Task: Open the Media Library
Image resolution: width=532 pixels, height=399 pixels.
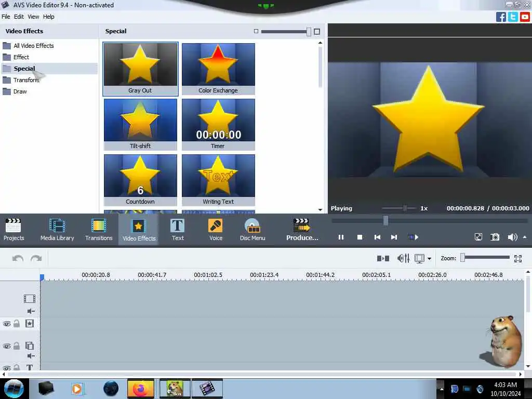Action: coord(57,229)
